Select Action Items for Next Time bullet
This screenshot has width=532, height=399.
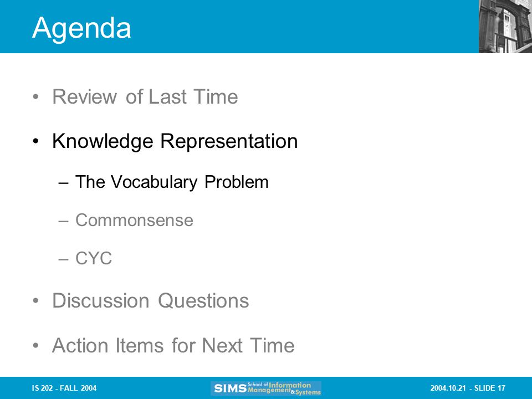coord(173,345)
